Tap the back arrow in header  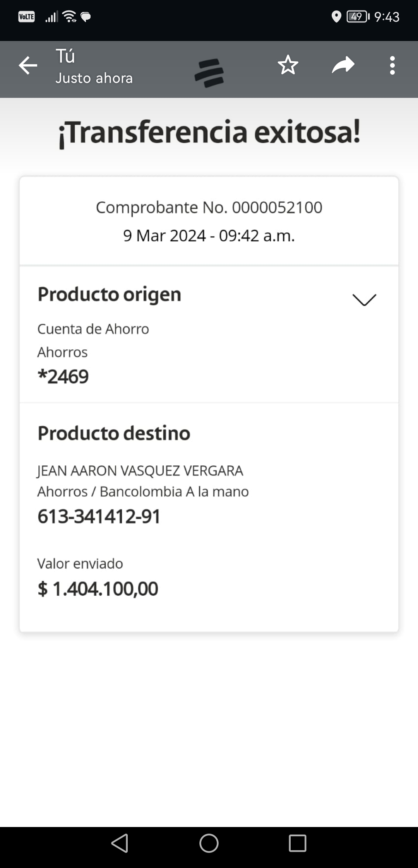point(28,65)
